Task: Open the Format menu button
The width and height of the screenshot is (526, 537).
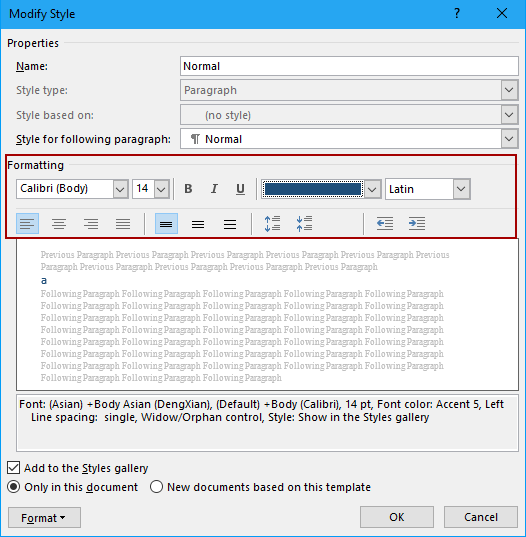Action: (44, 518)
